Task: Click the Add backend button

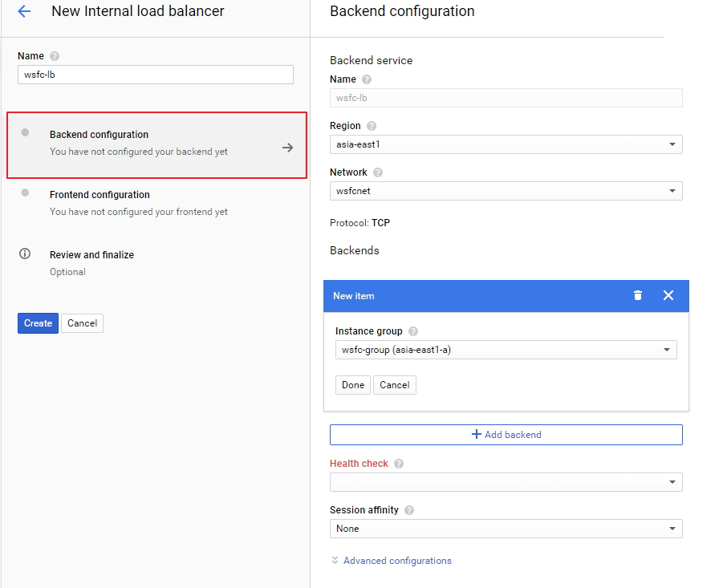Action: coord(506,435)
